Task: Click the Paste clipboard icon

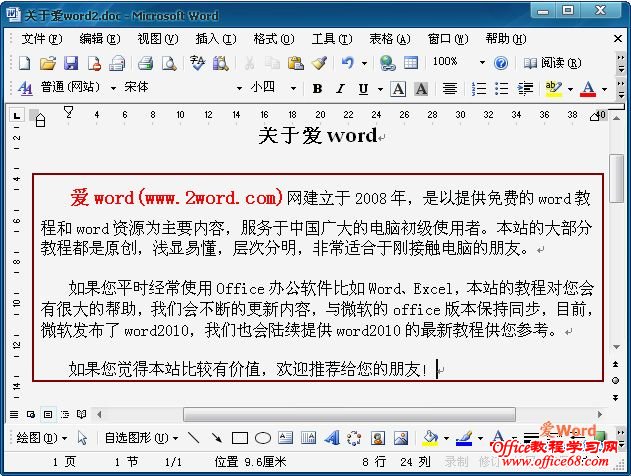Action: (x=296, y=63)
